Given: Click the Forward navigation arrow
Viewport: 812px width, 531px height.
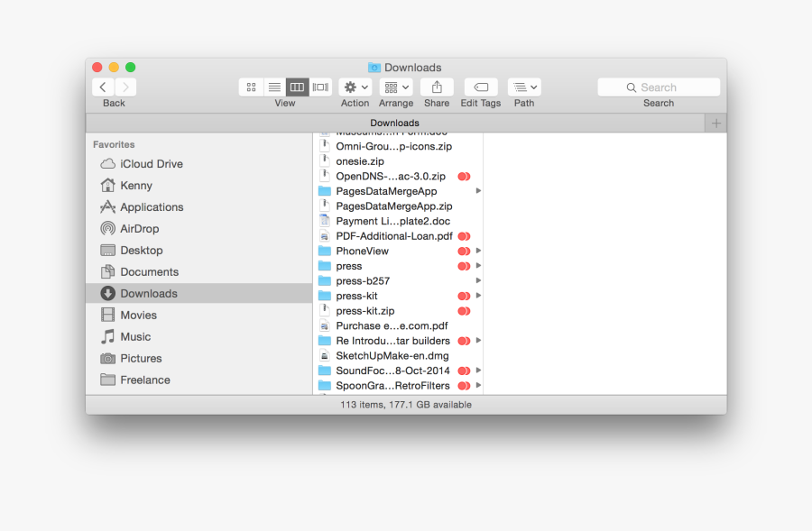Looking at the screenshot, I should [x=125, y=87].
